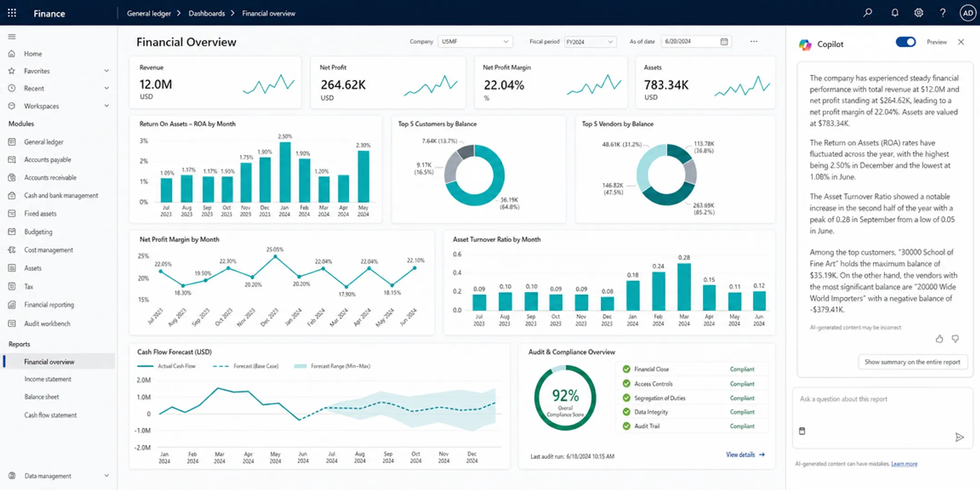Click the Budgeting module icon

coord(12,231)
